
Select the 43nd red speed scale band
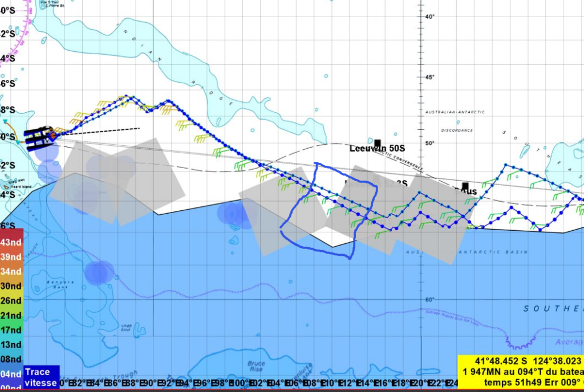[11, 242]
